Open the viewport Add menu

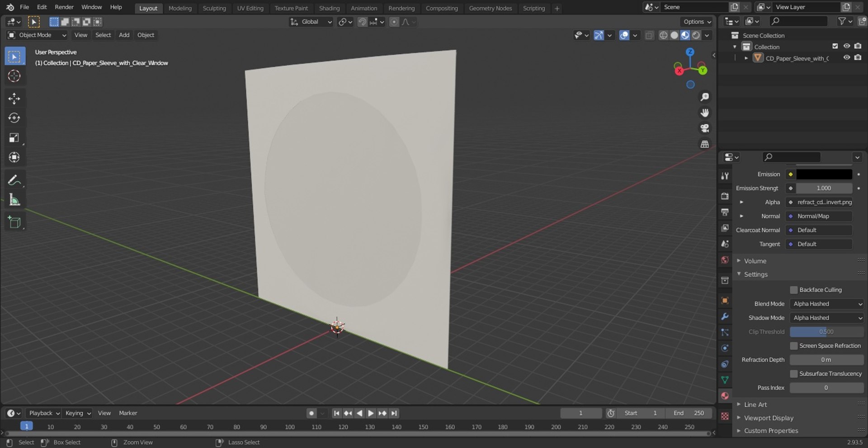click(x=124, y=35)
